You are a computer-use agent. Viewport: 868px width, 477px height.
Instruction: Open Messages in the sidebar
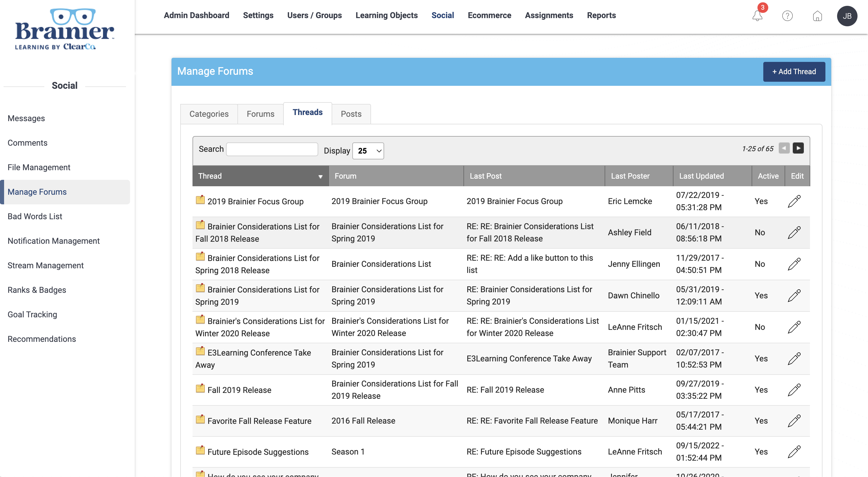click(26, 119)
